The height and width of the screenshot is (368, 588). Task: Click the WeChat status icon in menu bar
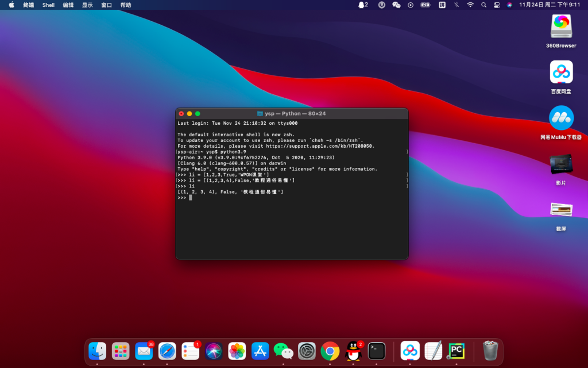[396, 5]
